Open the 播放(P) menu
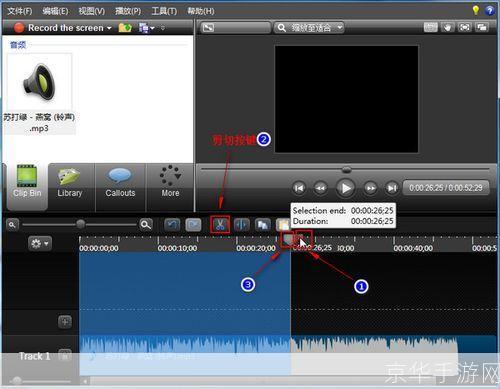 128,11
